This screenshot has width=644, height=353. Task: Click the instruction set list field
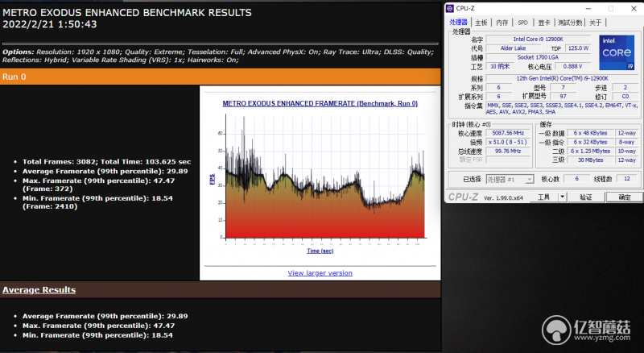[562, 109]
